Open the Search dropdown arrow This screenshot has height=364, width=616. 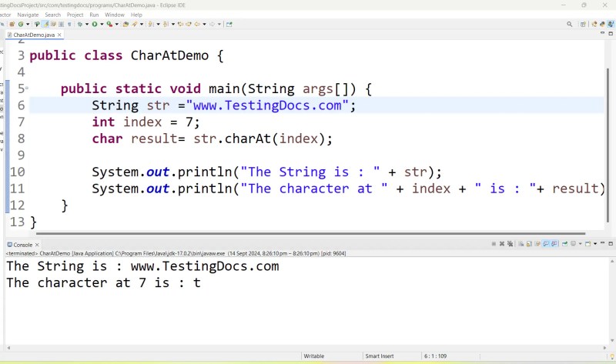pos(142,25)
